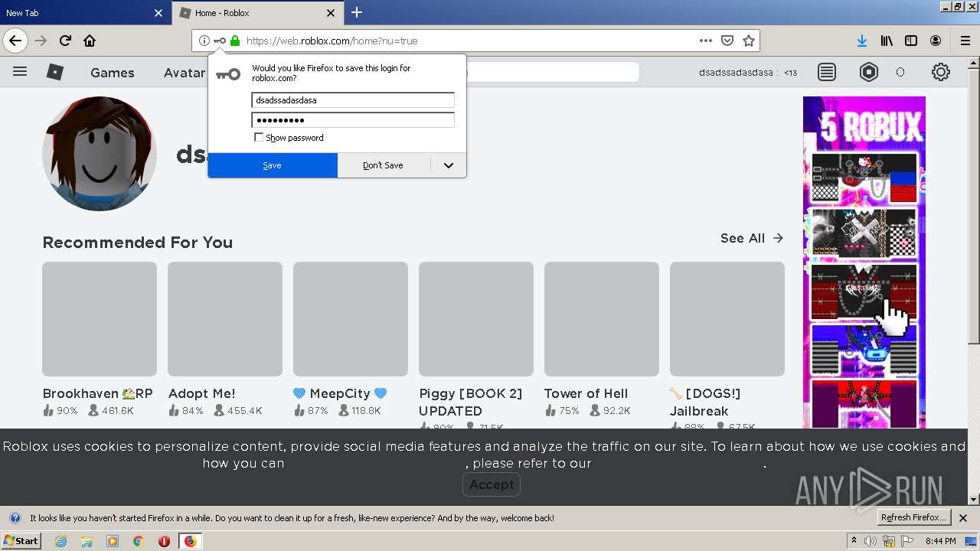Screen dimensions: 980x551
Task: Click Save in the login prompt
Action: click(273, 165)
